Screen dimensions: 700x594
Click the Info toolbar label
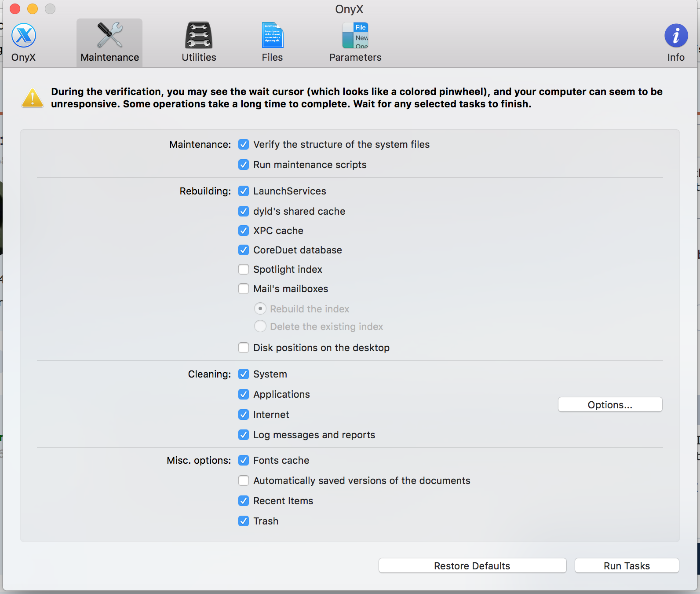point(676,57)
